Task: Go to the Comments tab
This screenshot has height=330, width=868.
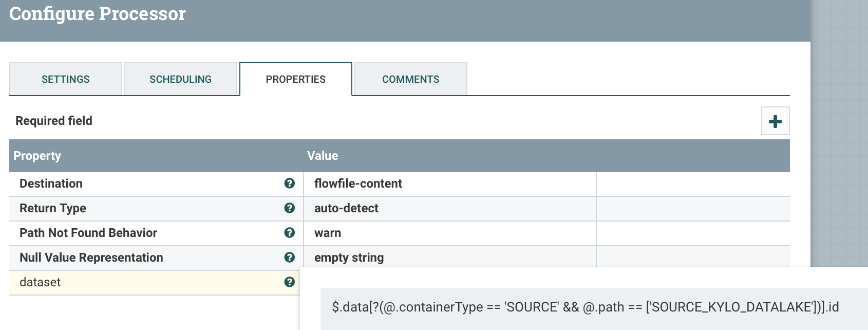Action: click(410, 79)
